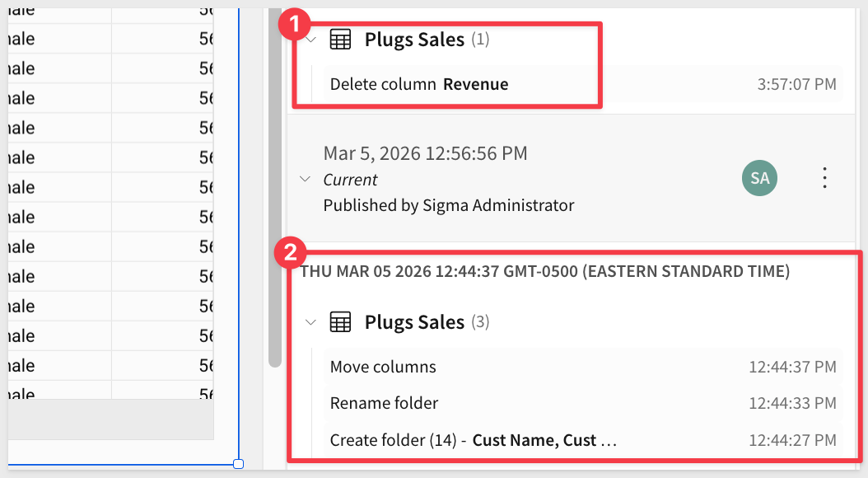The width and height of the screenshot is (868, 478).
Task: Click the table resize handle at bottom corner
Action: coord(238,464)
